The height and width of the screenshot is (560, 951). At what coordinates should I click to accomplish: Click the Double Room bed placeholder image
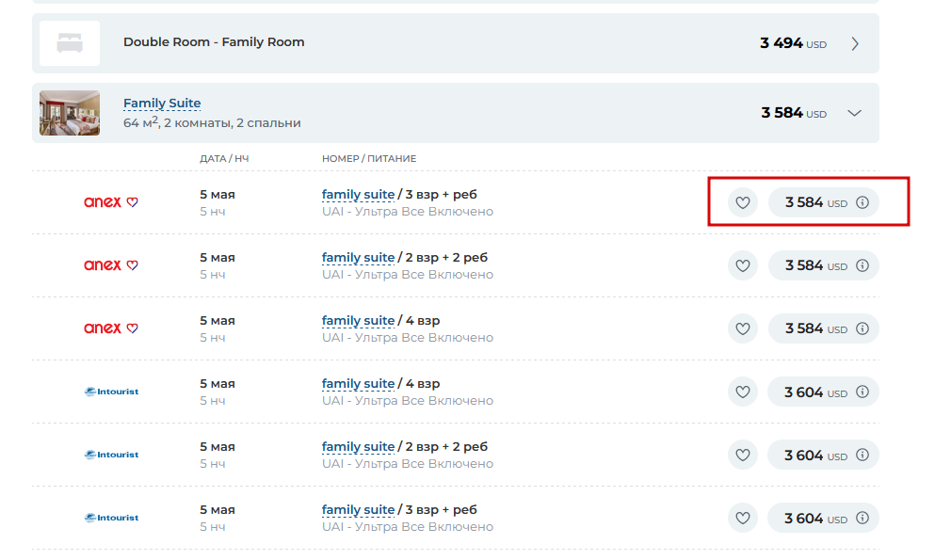pos(70,43)
